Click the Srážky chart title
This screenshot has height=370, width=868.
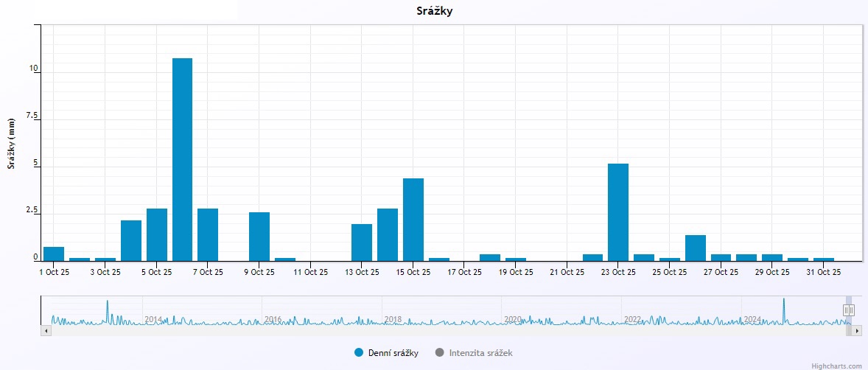coord(433,11)
